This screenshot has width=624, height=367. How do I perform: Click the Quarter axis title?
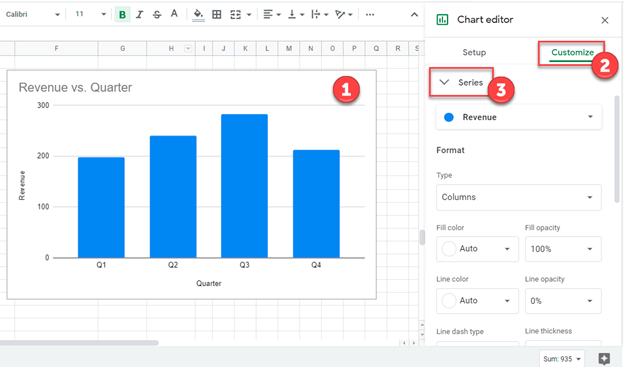209,283
